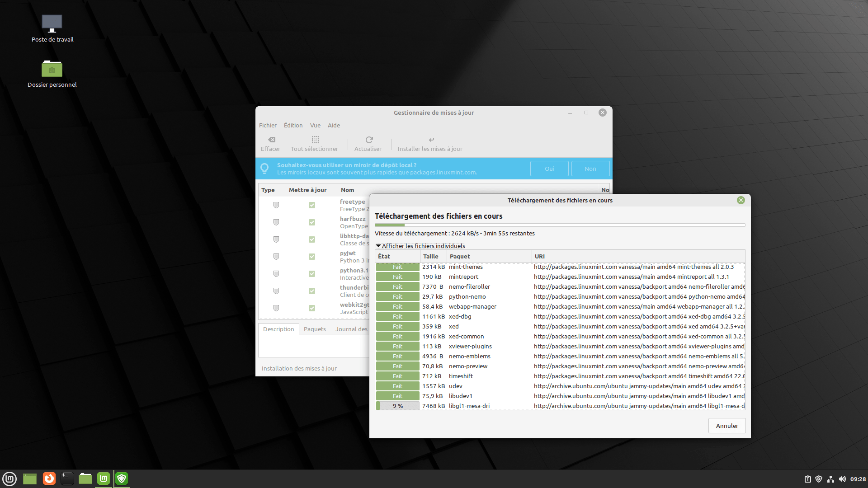Open the Linux Mint menu
The height and width of the screenshot is (488, 868).
[9, 479]
